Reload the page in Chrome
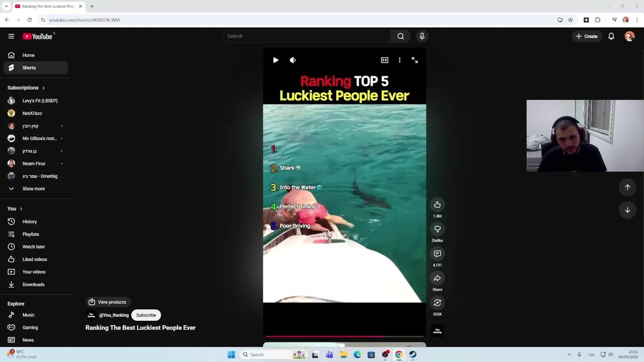The height and width of the screenshot is (362, 644). coord(30,20)
